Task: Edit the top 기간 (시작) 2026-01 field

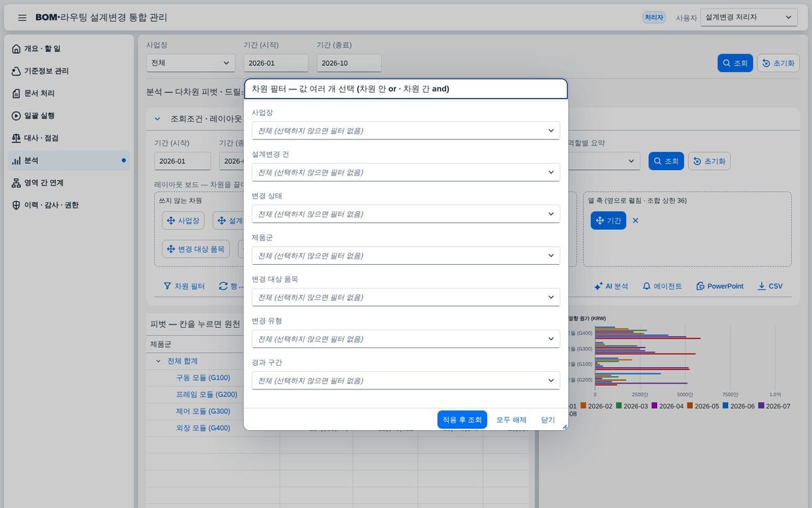Action: point(276,63)
